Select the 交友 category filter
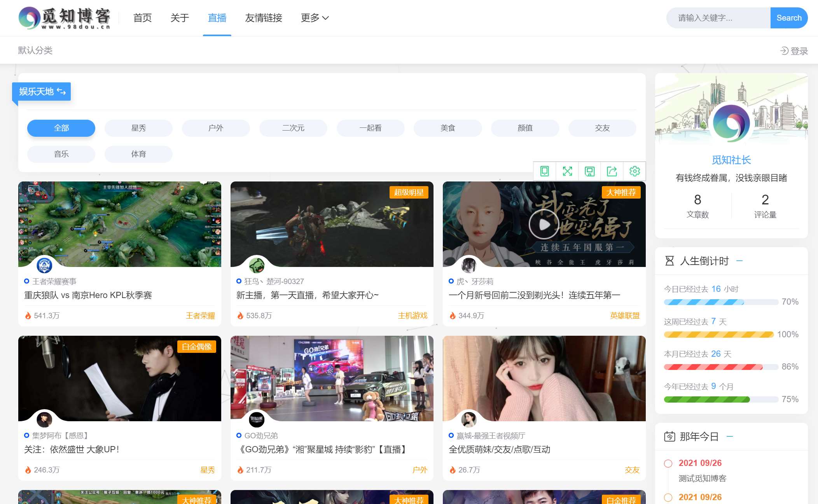This screenshot has height=504, width=818. click(602, 128)
